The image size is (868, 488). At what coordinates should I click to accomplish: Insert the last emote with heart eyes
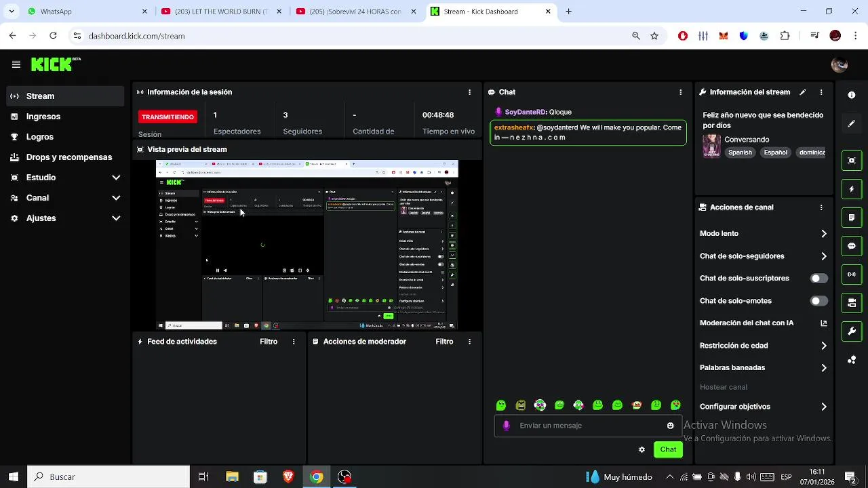[675, 405]
